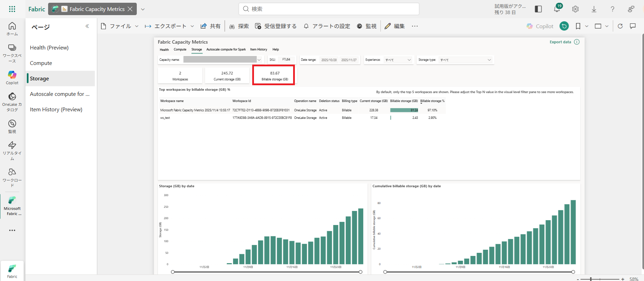Click the refresh visuals icon
This screenshot has height=281, width=644.
(620, 26)
